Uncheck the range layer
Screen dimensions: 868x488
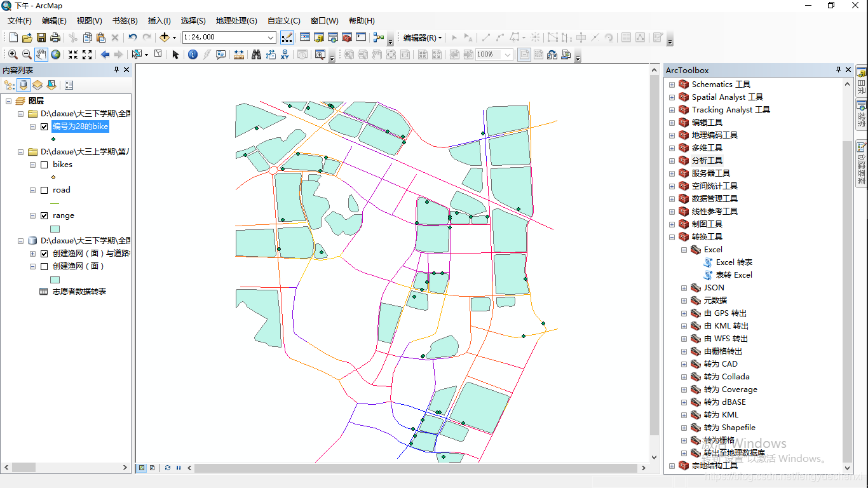tap(44, 215)
